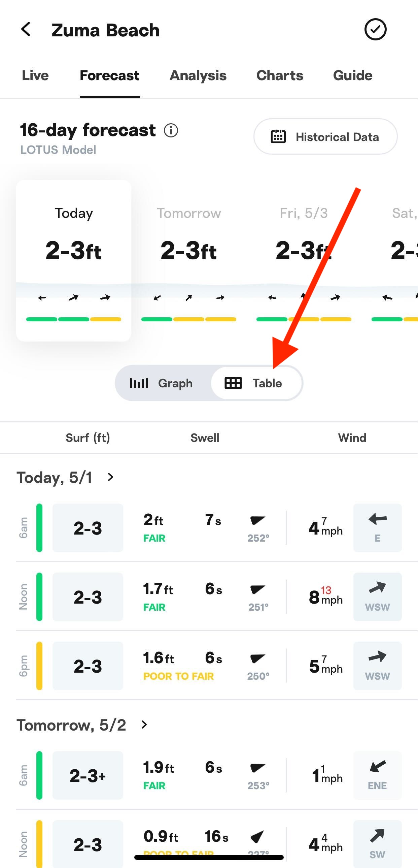The width and height of the screenshot is (418, 868).
Task: Switch the view toggle to Graph
Action: (x=162, y=383)
